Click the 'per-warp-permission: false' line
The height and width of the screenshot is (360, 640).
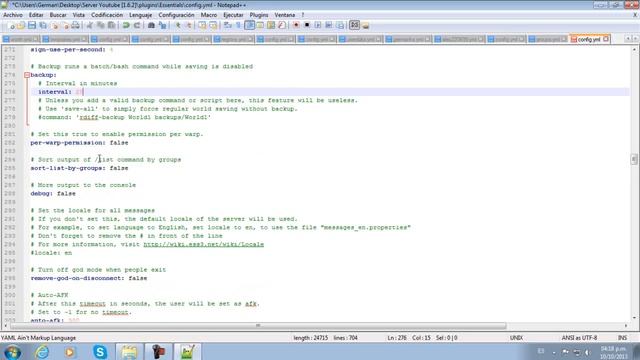[x=79, y=142]
